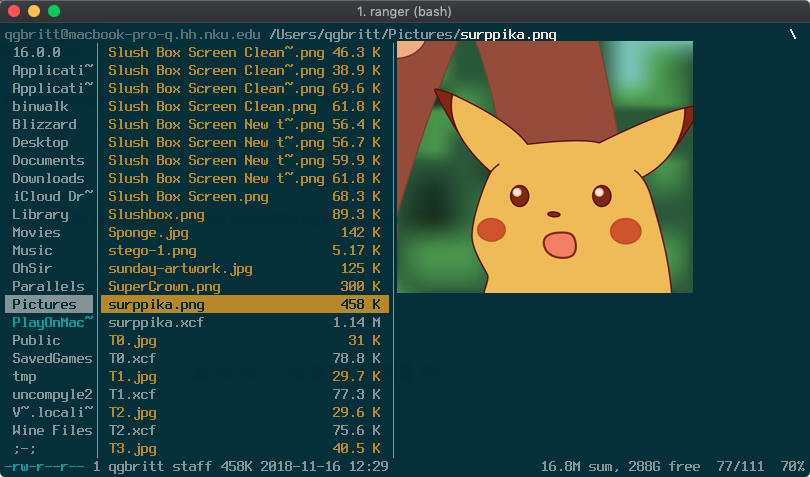Viewport: 810px width, 477px height.
Task: Select the Public folder
Action: tap(36, 341)
